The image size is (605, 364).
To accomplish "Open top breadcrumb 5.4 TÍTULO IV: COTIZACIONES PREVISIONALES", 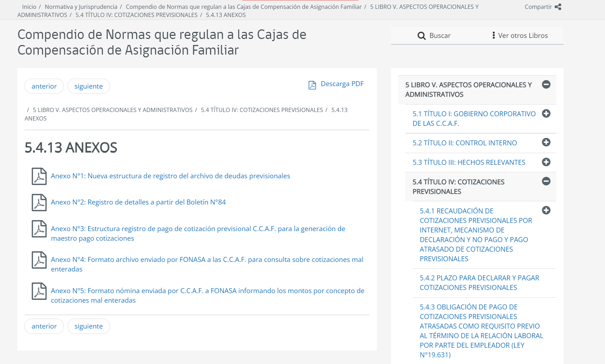I will pos(137,15).
